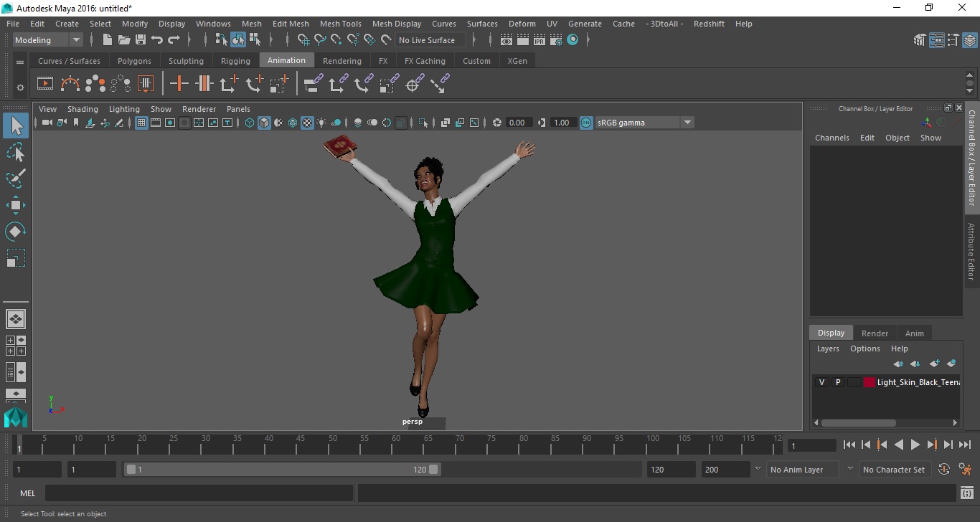The width and height of the screenshot is (980, 522).
Task: Toggle viewport grid display icon
Action: coord(141,123)
